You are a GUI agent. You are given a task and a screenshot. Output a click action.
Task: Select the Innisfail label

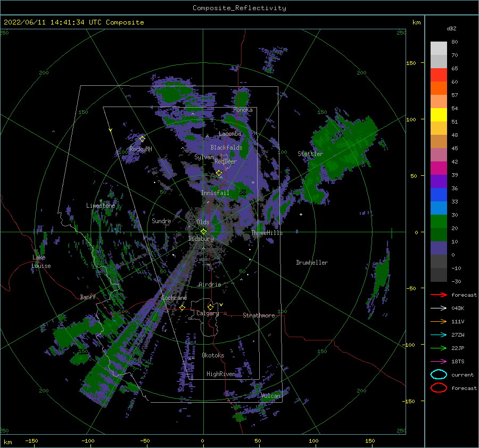[x=215, y=193]
